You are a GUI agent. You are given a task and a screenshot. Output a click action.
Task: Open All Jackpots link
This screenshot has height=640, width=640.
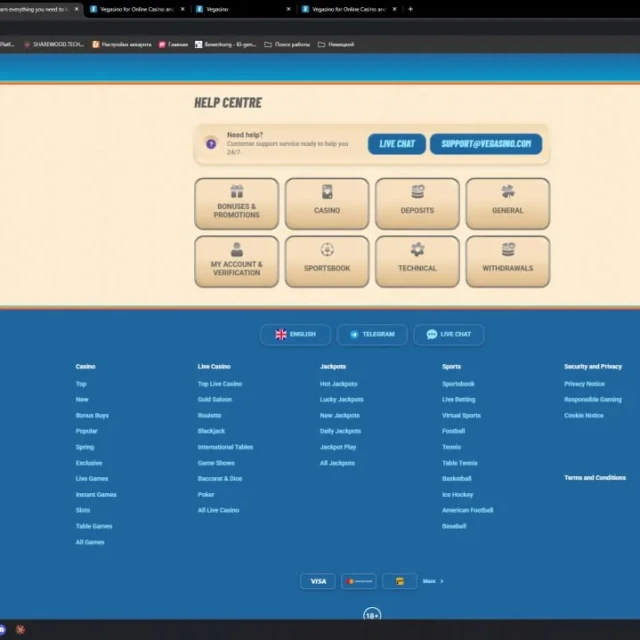337,463
